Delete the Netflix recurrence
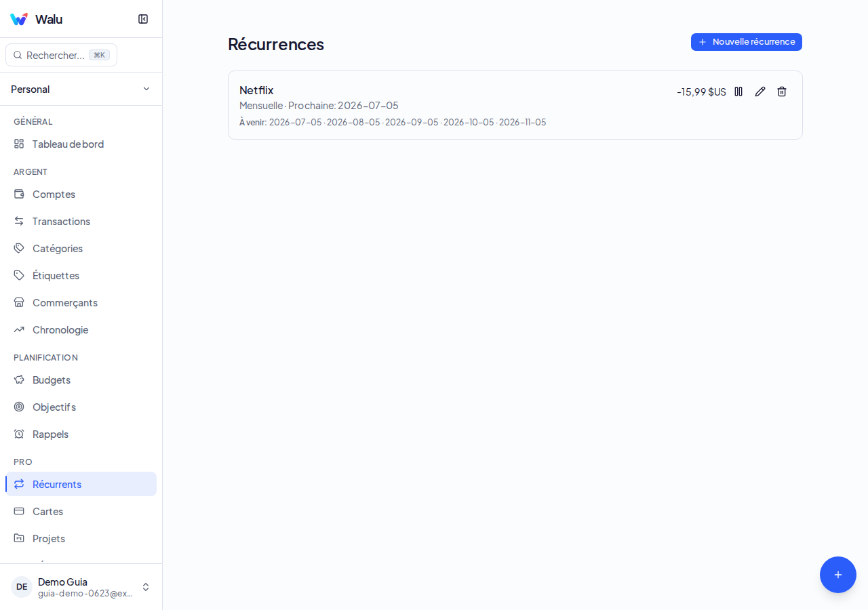The width and height of the screenshot is (868, 610). pos(782,91)
